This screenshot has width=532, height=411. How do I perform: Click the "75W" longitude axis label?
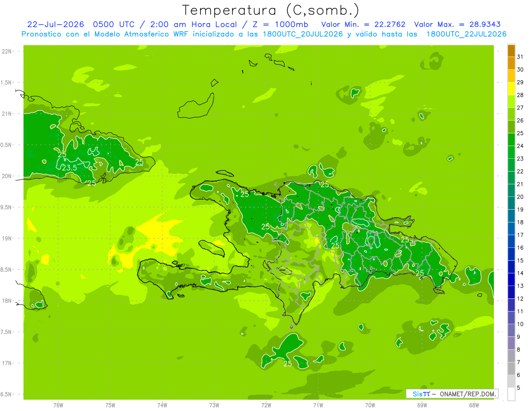pos(110,405)
